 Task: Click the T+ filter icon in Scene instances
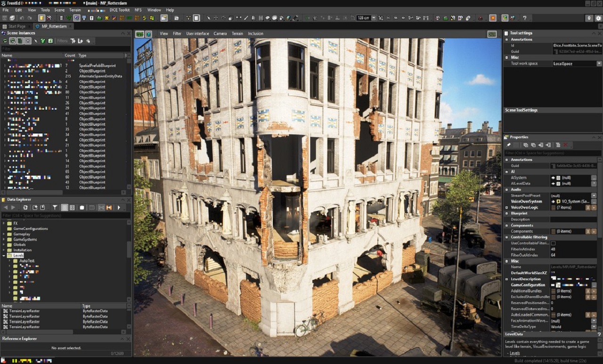coord(73,41)
